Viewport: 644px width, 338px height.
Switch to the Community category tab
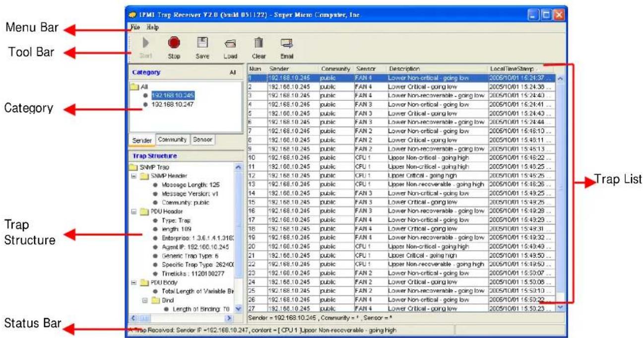click(x=172, y=139)
